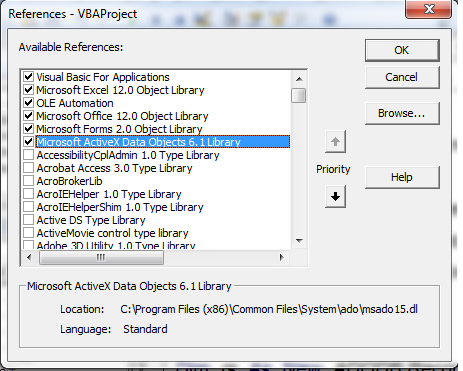
Task: Click the msado15.dl location path text
Action: (269, 309)
